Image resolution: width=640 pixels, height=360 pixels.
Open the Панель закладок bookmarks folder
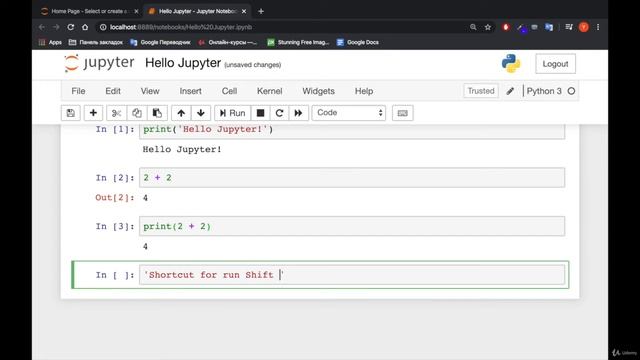[96, 42]
